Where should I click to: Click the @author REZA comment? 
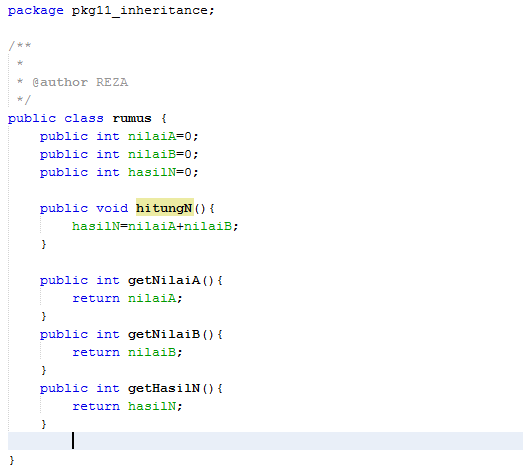click(x=80, y=82)
